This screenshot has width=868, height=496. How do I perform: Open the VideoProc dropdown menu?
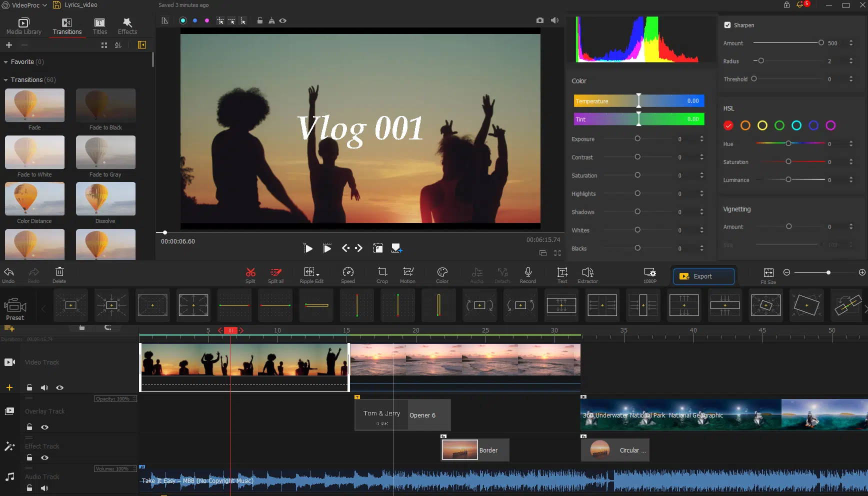pyautogui.click(x=24, y=5)
